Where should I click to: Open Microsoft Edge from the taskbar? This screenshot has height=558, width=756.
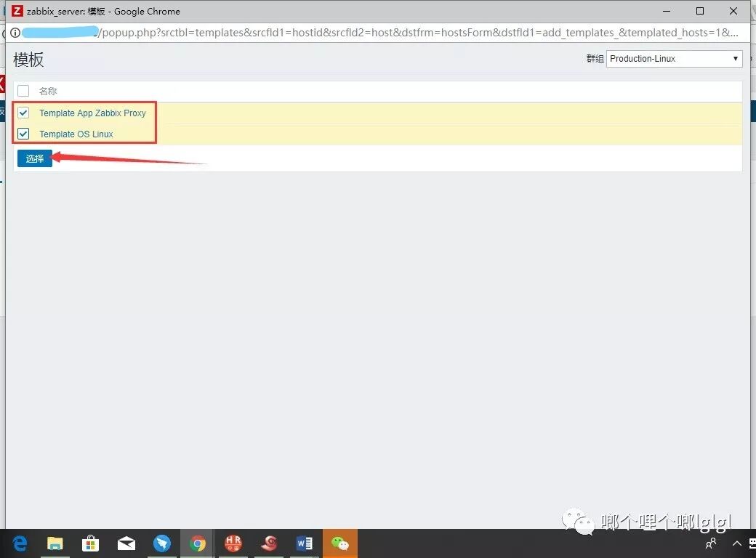(x=20, y=543)
